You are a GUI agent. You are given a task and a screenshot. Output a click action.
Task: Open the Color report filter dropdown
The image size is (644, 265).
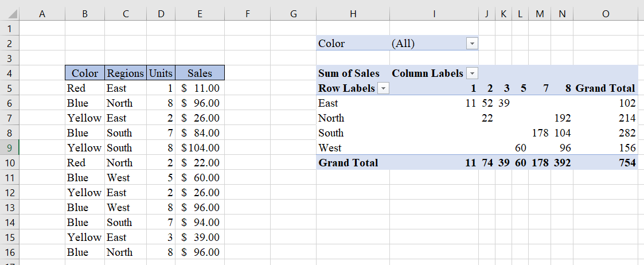(x=472, y=44)
